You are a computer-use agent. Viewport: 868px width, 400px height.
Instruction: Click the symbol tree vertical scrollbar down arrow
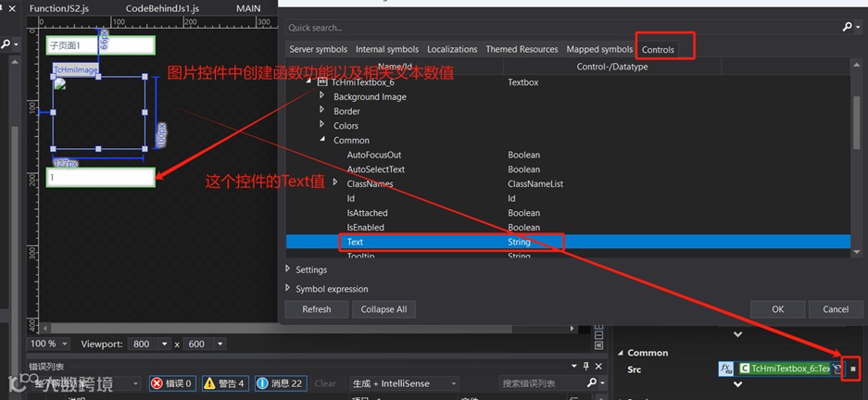[x=856, y=251]
